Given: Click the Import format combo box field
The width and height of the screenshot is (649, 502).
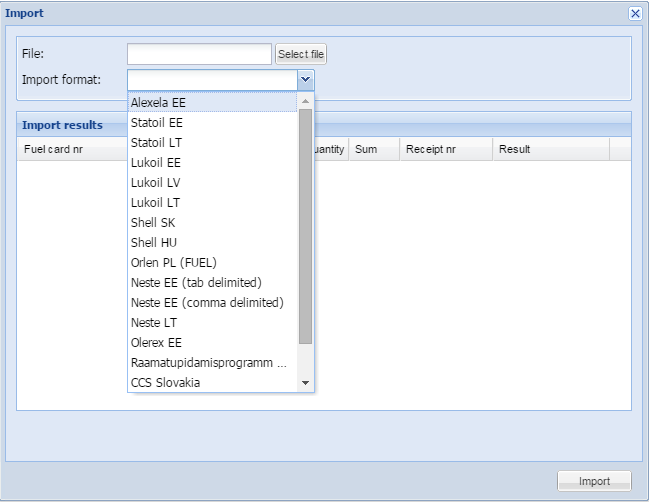Looking at the screenshot, I should 212,80.
